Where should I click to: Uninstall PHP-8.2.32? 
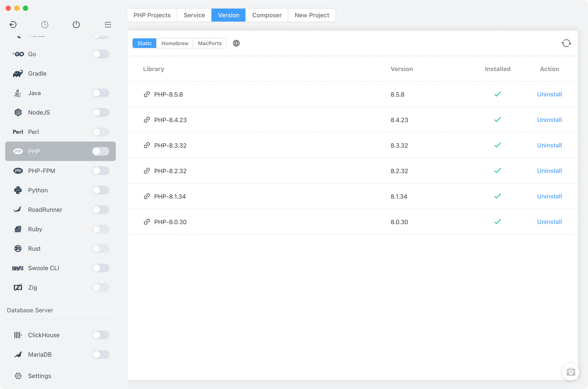[549, 171]
